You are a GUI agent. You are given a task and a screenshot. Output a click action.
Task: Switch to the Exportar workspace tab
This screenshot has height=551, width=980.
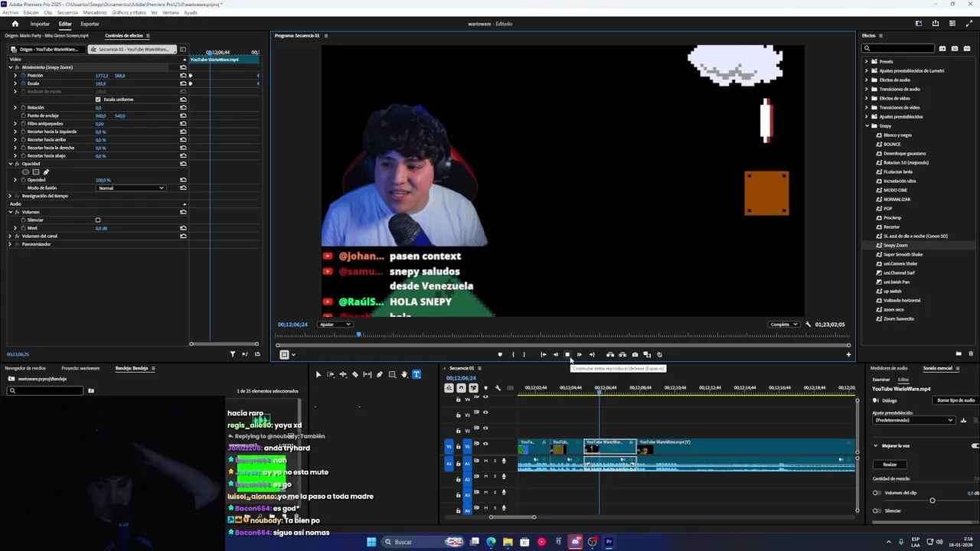coord(90,24)
